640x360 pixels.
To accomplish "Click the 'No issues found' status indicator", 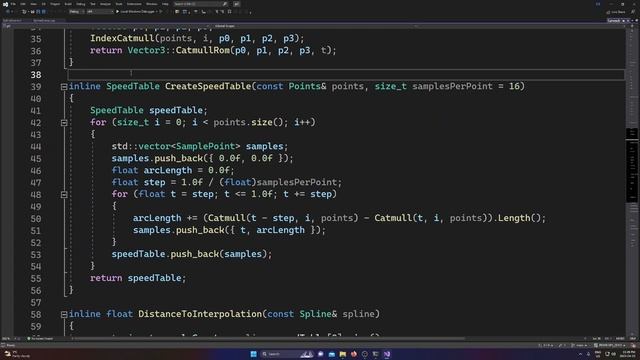I will tap(40, 338).
